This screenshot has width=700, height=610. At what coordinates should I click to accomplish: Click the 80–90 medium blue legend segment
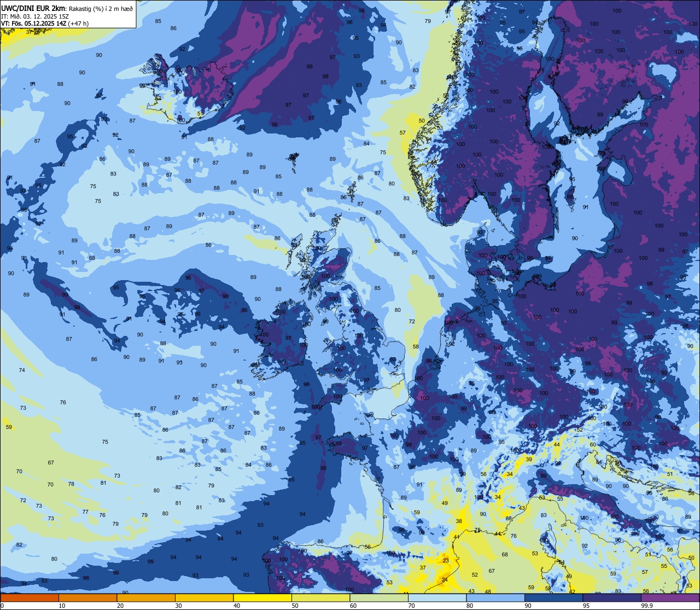pyautogui.click(x=495, y=597)
